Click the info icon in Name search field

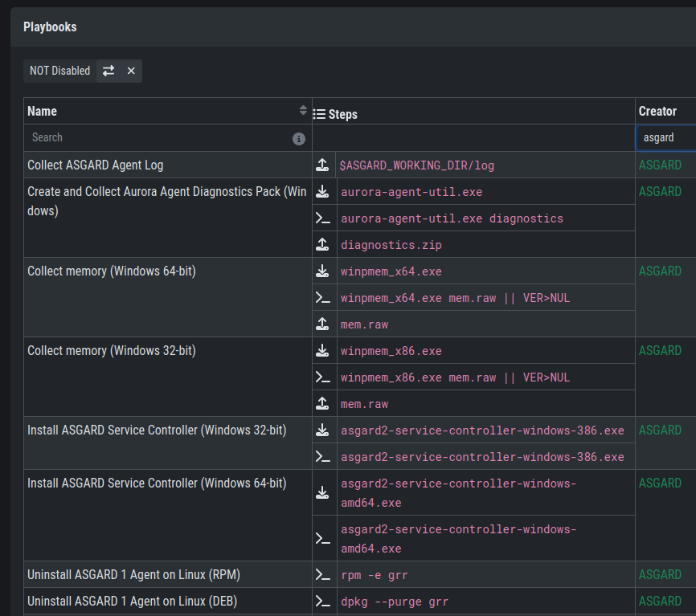tap(299, 139)
